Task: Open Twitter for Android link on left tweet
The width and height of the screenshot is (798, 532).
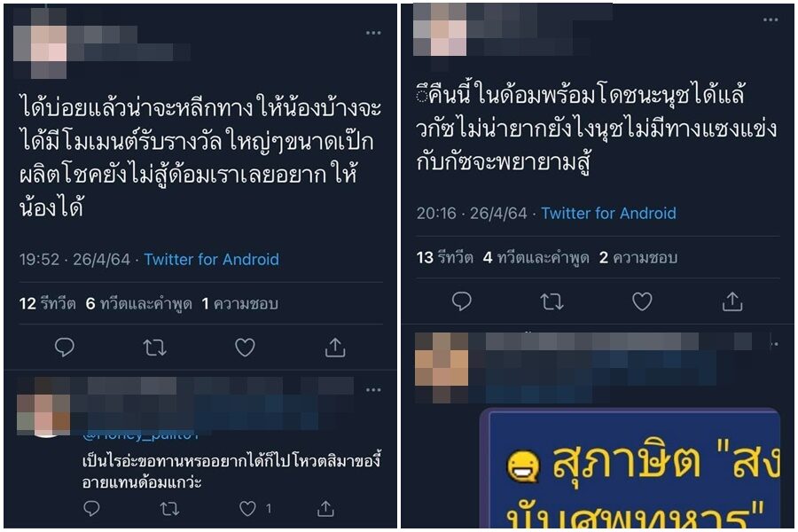Action: click(211, 259)
